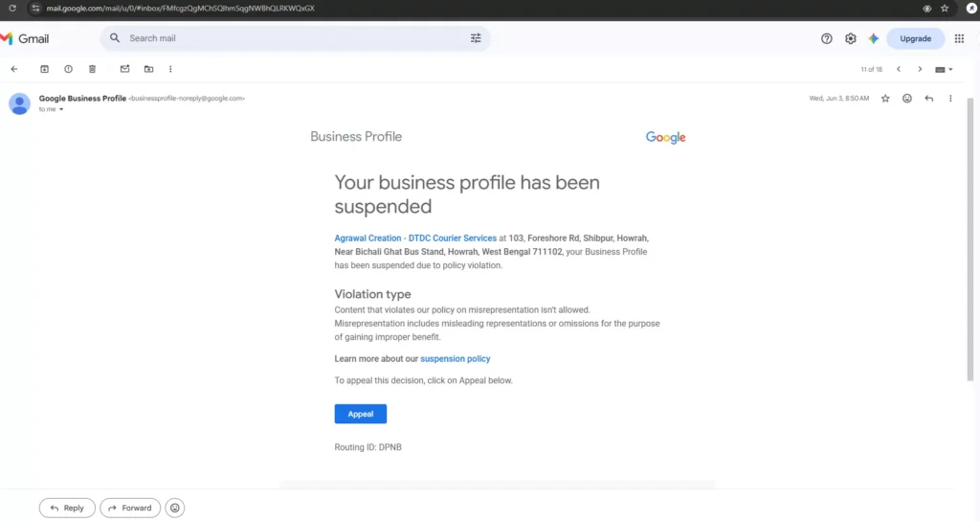Screen dimensions: 980x522
Task: Open Gmail Settings gear
Action: tap(851, 38)
